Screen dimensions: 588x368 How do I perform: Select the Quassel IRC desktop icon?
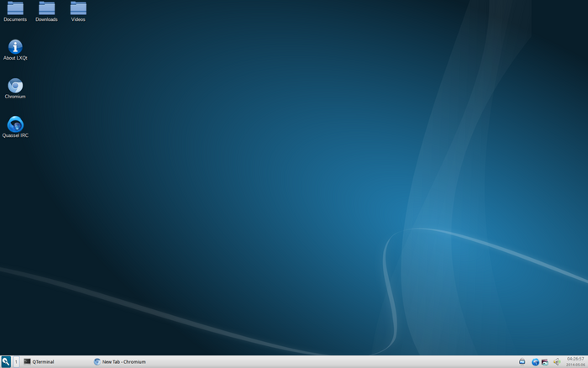point(15,124)
